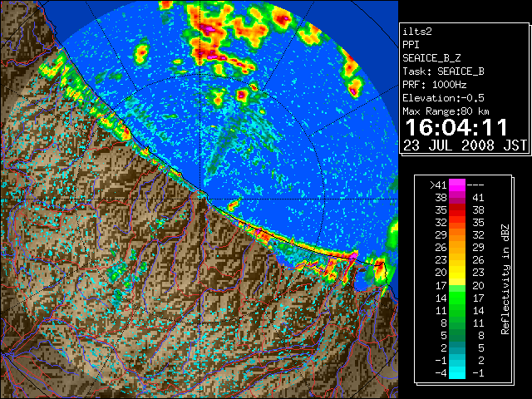
Task: Pick the bright magenta '>41' legend color band
Action: [457, 185]
